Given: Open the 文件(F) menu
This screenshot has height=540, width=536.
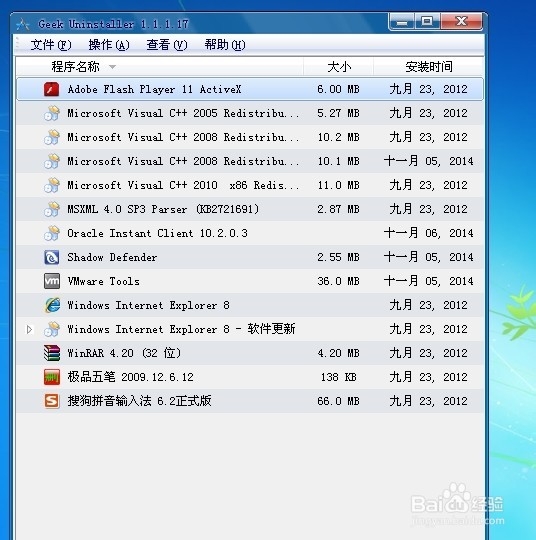Looking at the screenshot, I should (51, 45).
